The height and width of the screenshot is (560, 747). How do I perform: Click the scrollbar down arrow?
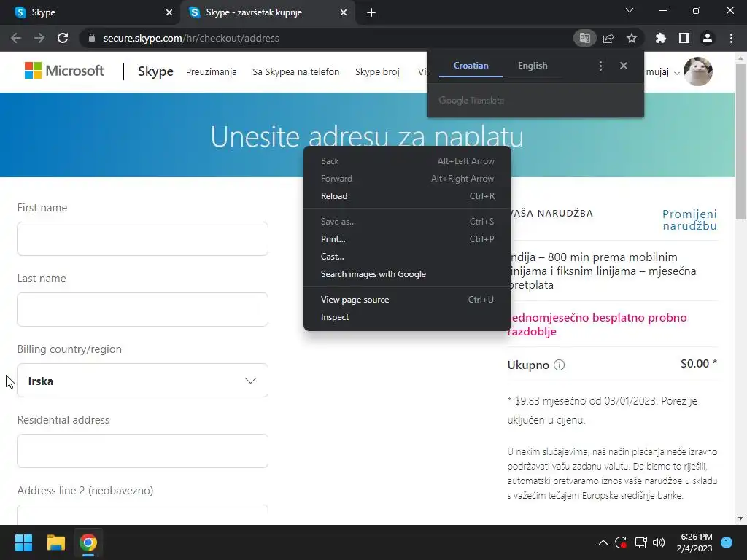click(740, 518)
